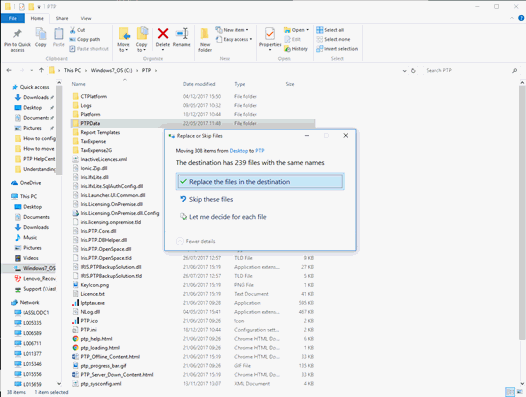Click Paste shortcut in the ribbon
The image size is (526, 397).
[89, 49]
